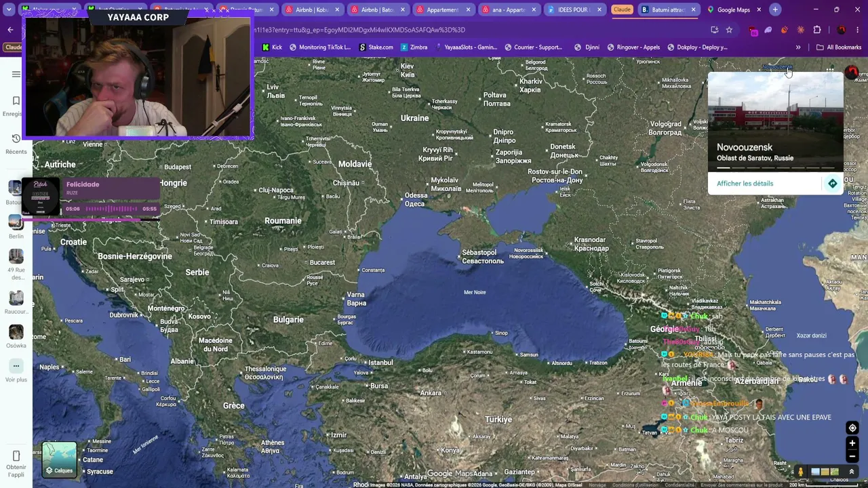Expand the imagery strip double chevron
Image resolution: width=868 pixels, height=488 pixels.
click(852, 472)
